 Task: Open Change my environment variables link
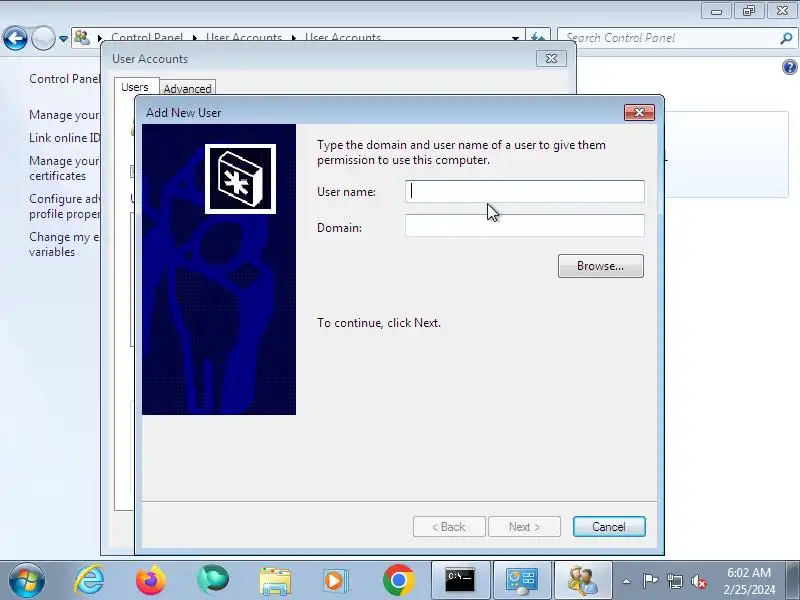point(64,244)
